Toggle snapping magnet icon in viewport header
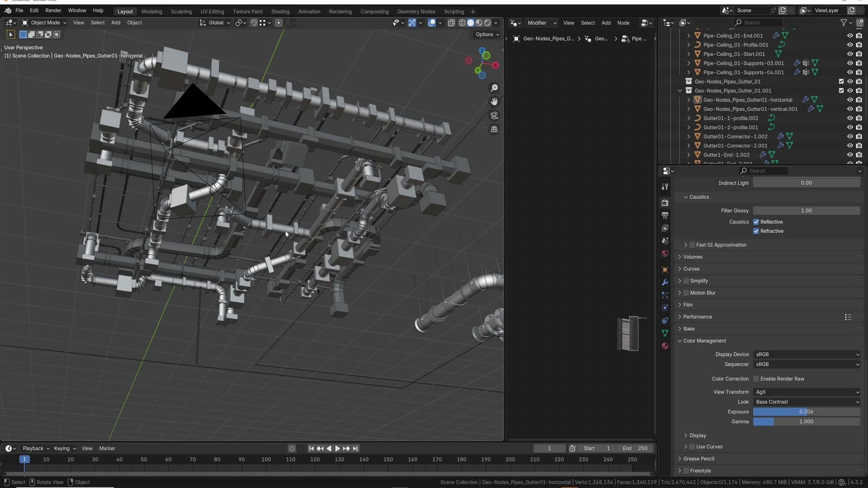 [x=254, y=23]
